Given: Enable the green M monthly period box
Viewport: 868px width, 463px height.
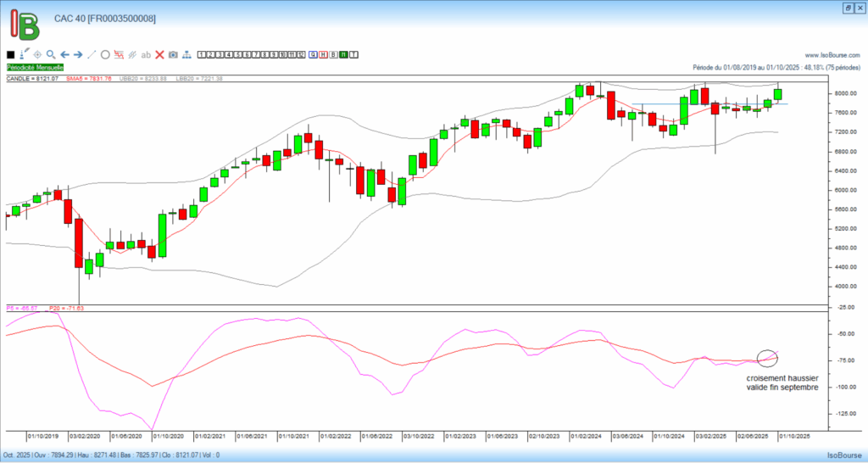Looking at the screenshot, I should [343, 55].
